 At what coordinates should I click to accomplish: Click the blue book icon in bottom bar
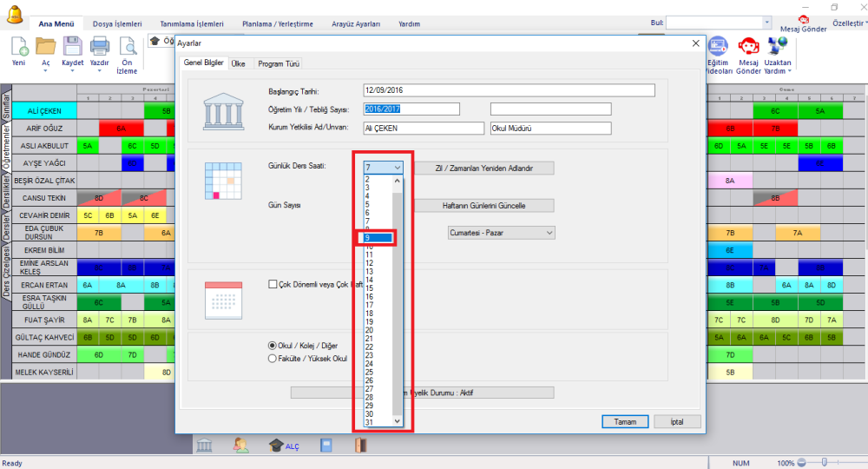[326, 446]
